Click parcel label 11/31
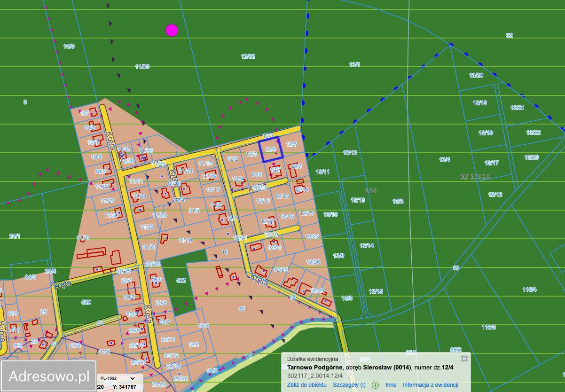Screen dimensions: 565x392 83,238
